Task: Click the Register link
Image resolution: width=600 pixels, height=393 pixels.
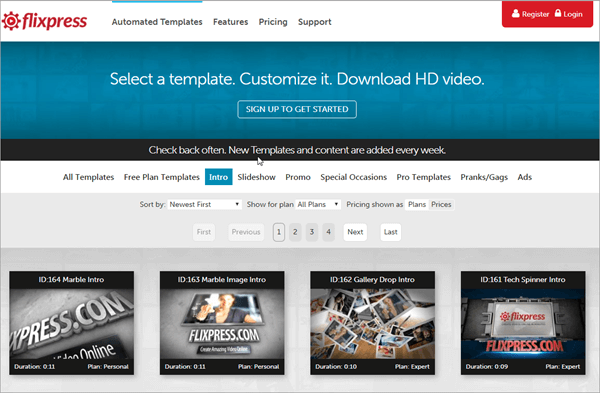Action: coord(535,14)
